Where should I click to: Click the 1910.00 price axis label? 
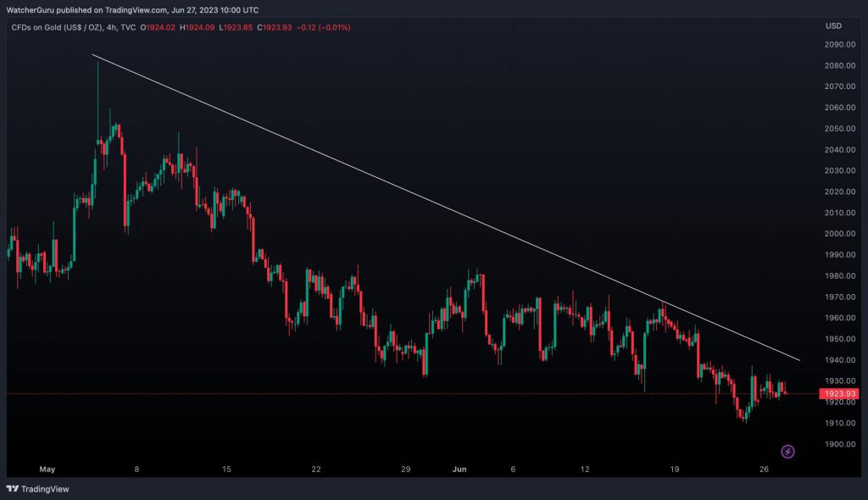click(x=840, y=423)
